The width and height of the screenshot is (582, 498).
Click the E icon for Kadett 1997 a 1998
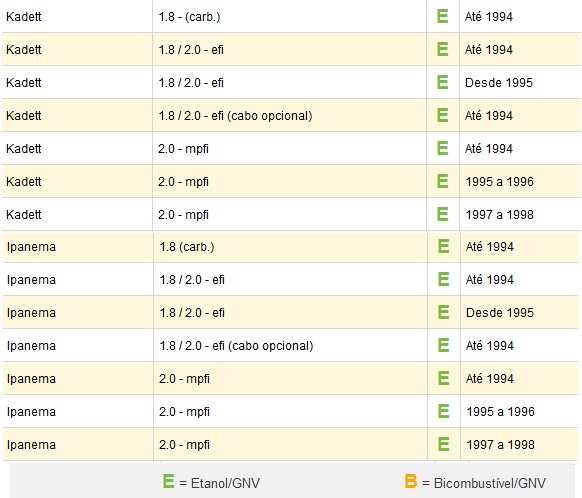pos(442,214)
